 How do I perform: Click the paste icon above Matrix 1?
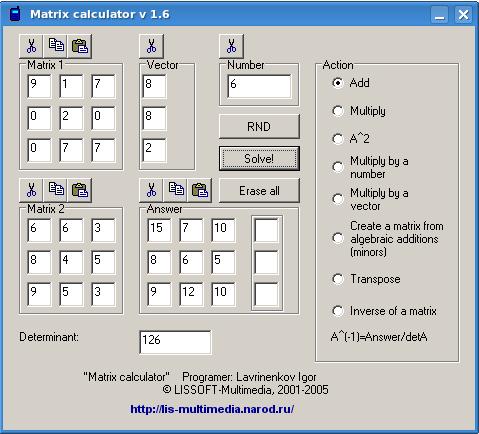[80, 46]
